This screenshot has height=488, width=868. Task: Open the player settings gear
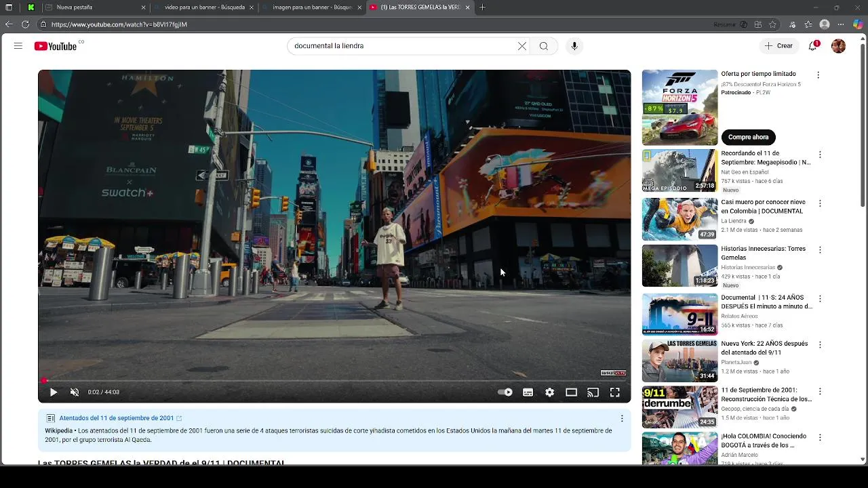550,392
